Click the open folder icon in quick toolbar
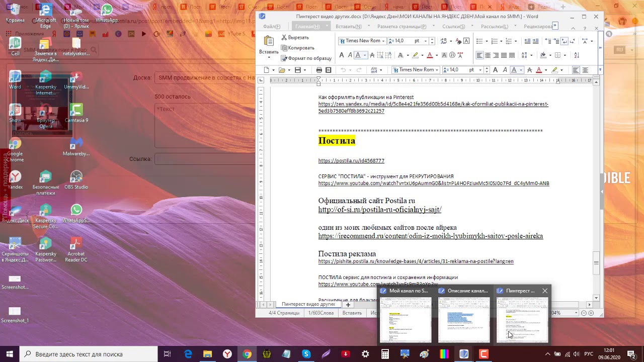The height and width of the screenshot is (362, 644). click(282, 70)
